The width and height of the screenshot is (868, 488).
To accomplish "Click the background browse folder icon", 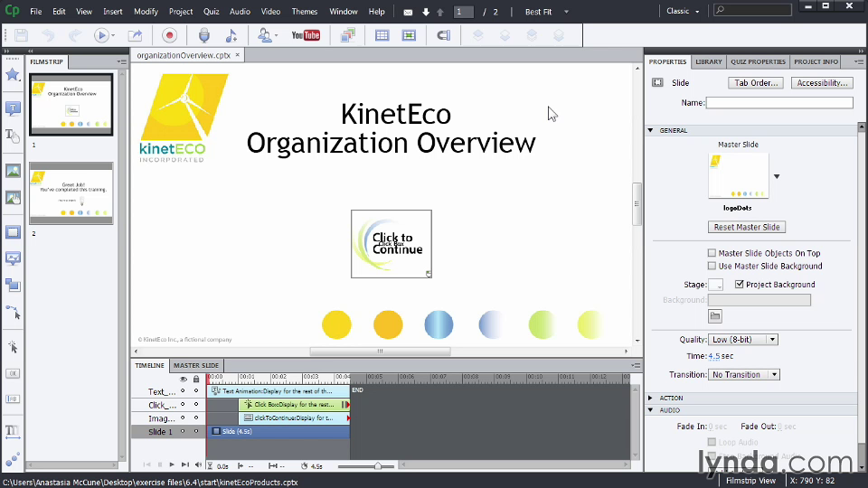I will (x=715, y=316).
